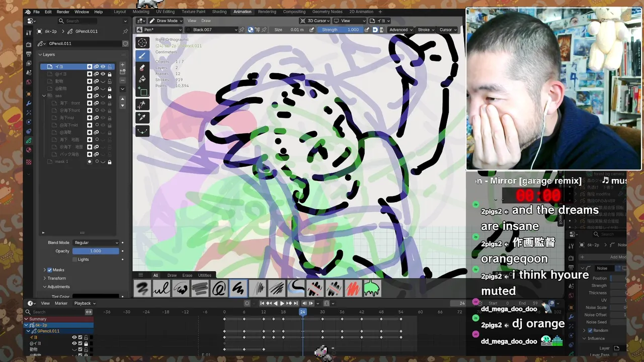The width and height of the screenshot is (644, 362).
Task: Toggle lock on mask 1 layer
Action: 109,162
